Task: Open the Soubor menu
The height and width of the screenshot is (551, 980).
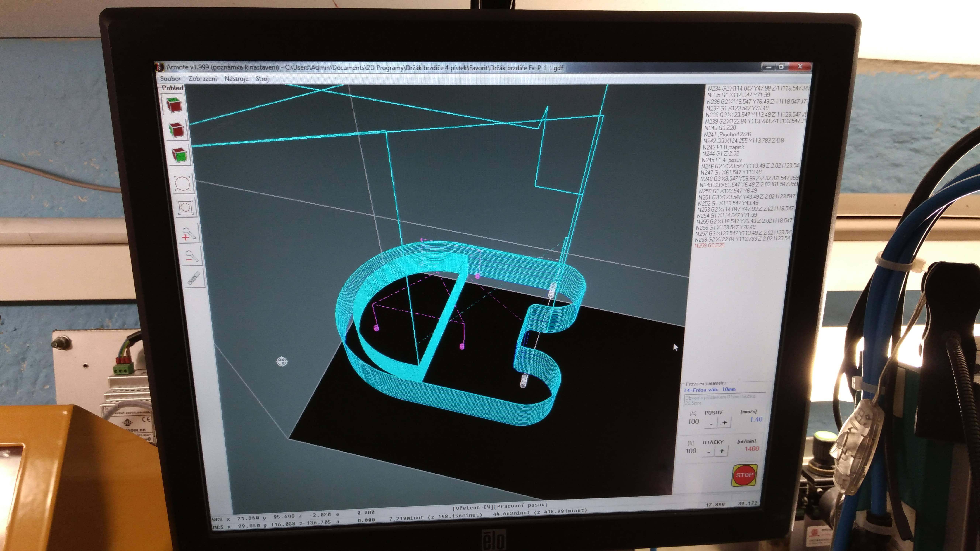Action: 170,79
